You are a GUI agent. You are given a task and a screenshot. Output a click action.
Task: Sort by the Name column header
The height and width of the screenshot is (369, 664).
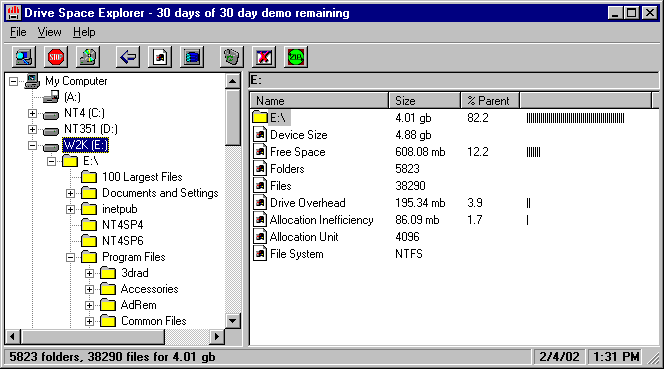click(x=319, y=101)
